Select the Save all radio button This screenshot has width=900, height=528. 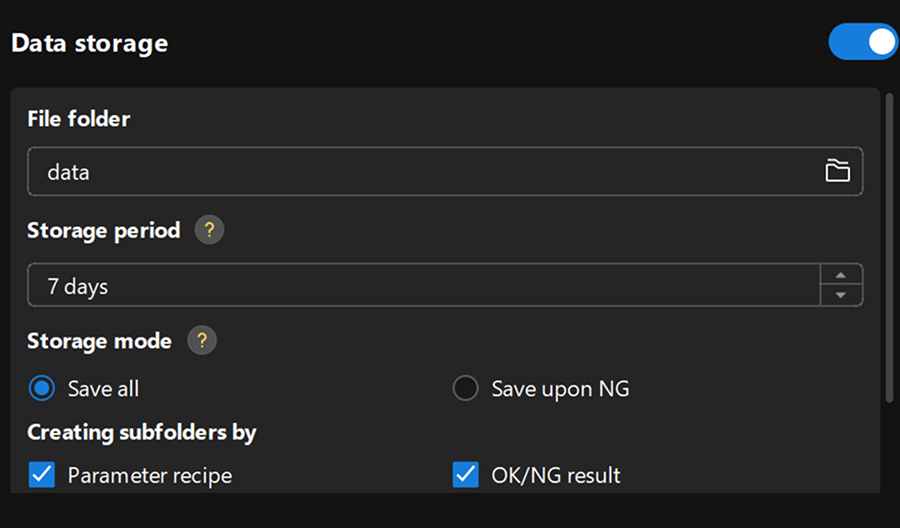point(41,388)
